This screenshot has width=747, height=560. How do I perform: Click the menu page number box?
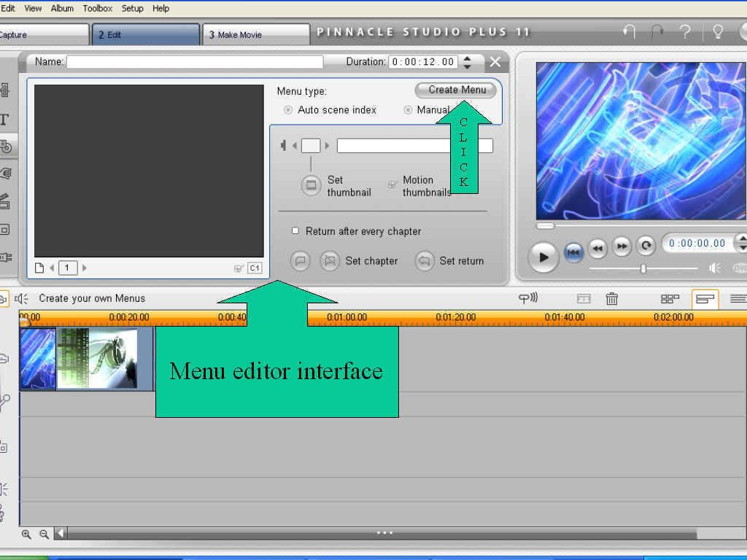point(68,268)
